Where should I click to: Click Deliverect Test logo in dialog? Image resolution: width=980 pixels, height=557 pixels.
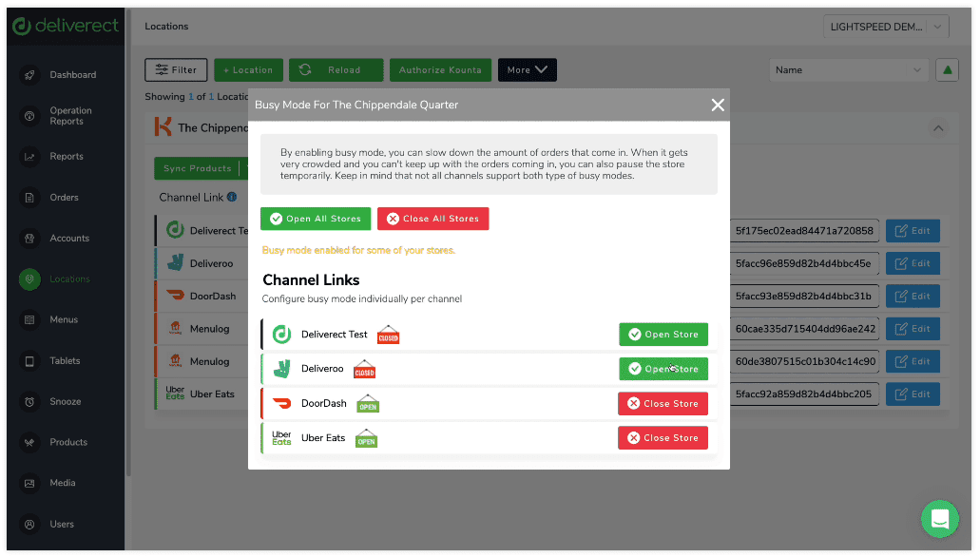point(282,335)
